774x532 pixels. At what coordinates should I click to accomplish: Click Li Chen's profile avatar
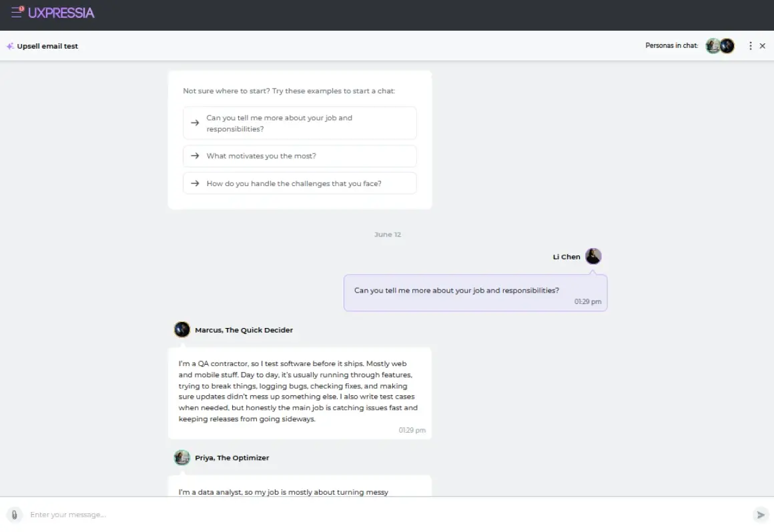point(593,257)
